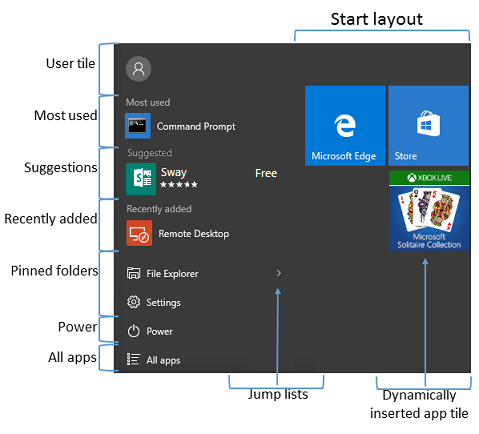Open the Store tile
This screenshot has width=479, height=434.
tap(429, 126)
